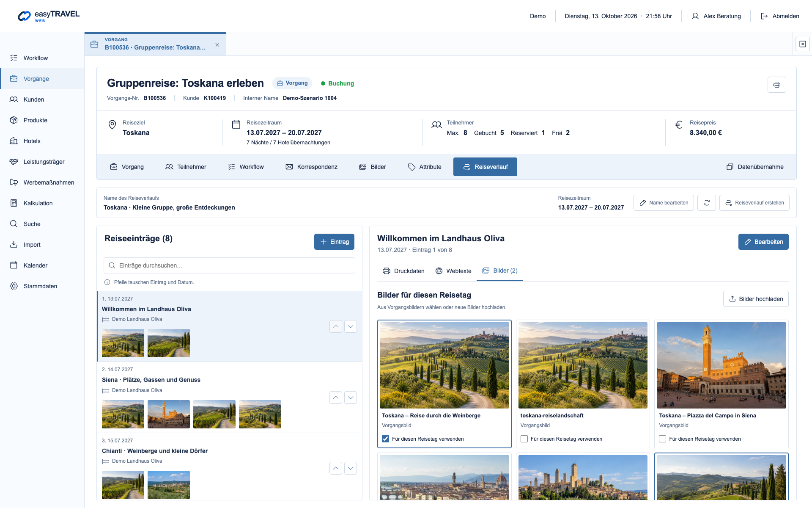Move entry 'Chianti · Weinberge' down
812x508 pixels.
351,468
